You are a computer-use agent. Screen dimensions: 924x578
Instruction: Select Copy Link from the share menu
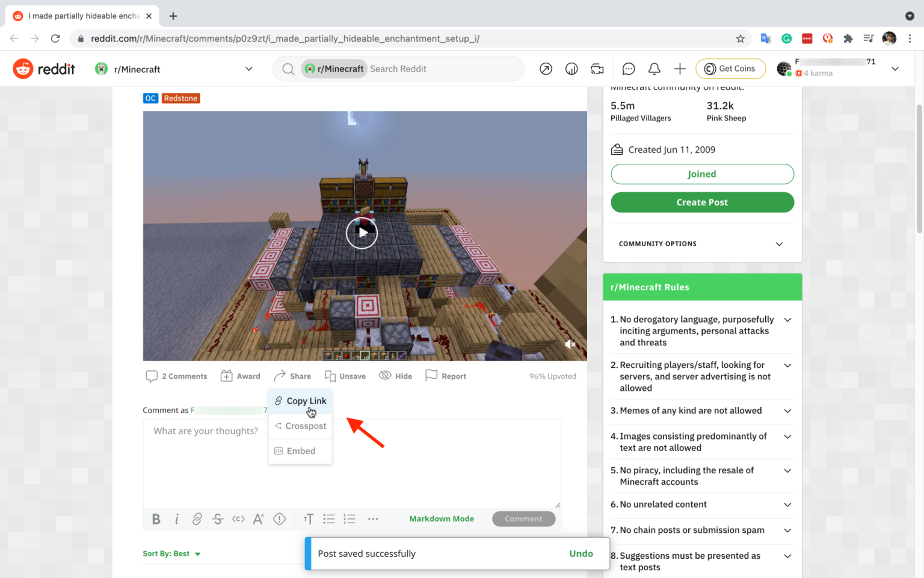click(306, 400)
